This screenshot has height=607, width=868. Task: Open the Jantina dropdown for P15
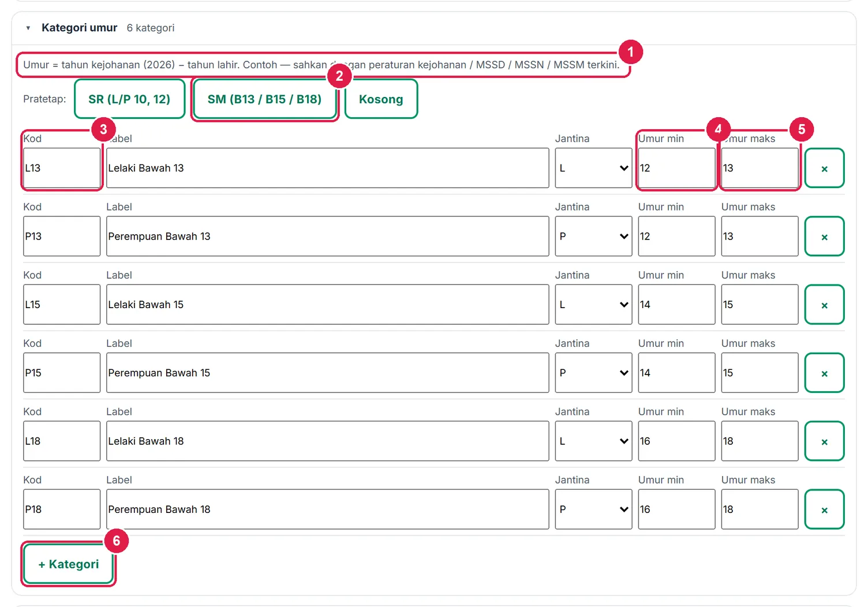coord(593,373)
